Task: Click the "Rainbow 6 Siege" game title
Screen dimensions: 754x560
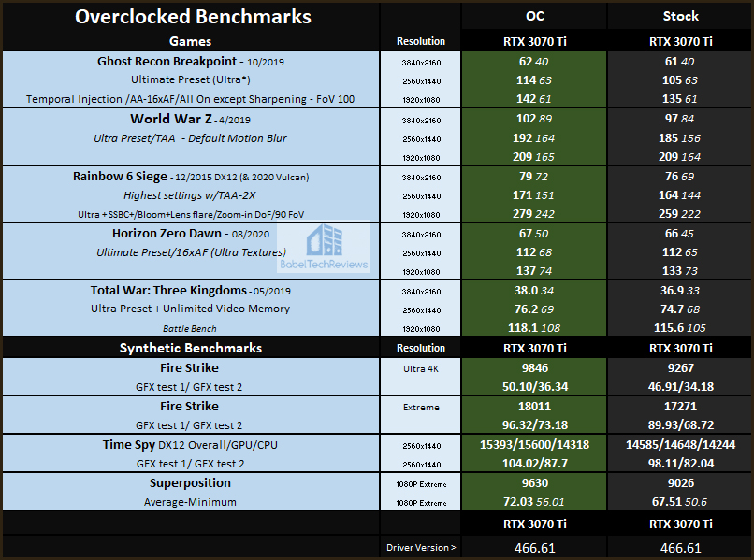Action: tap(120, 177)
